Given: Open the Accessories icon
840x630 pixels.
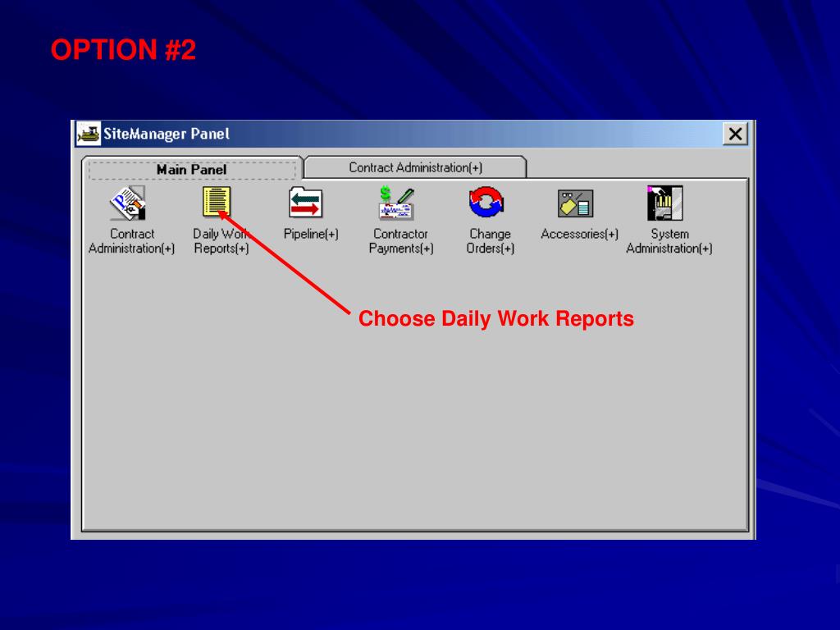Looking at the screenshot, I should 575,203.
